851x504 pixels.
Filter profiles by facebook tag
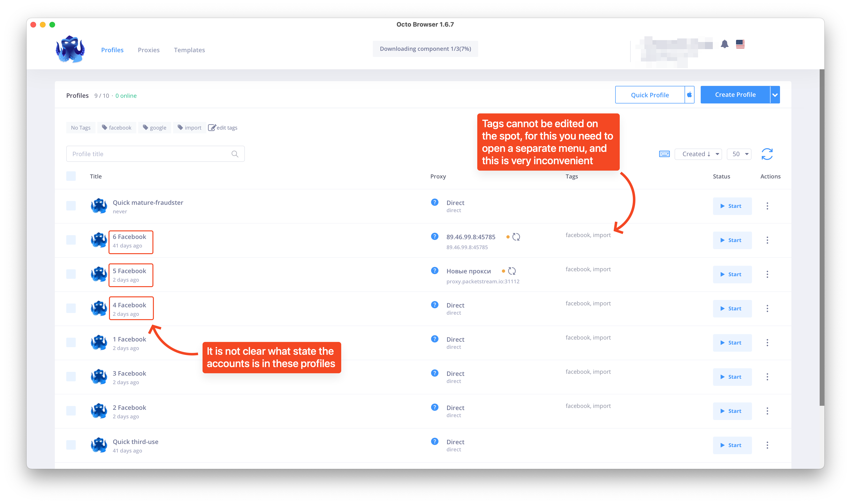point(117,128)
